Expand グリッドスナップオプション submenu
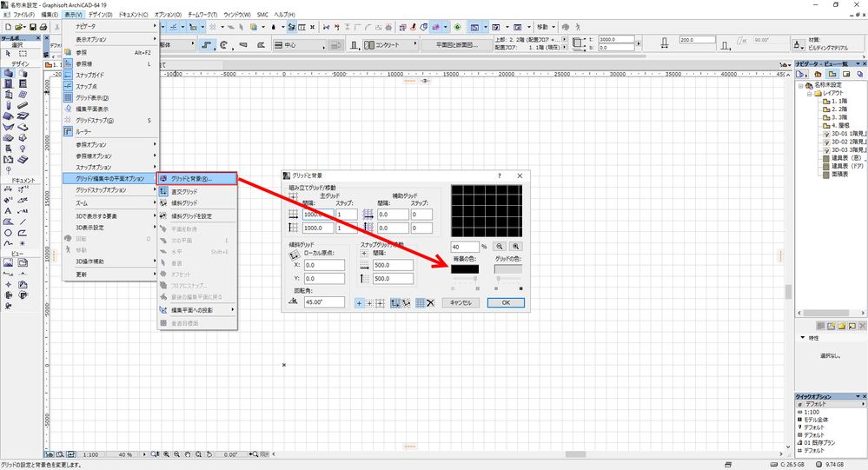 click(110, 190)
